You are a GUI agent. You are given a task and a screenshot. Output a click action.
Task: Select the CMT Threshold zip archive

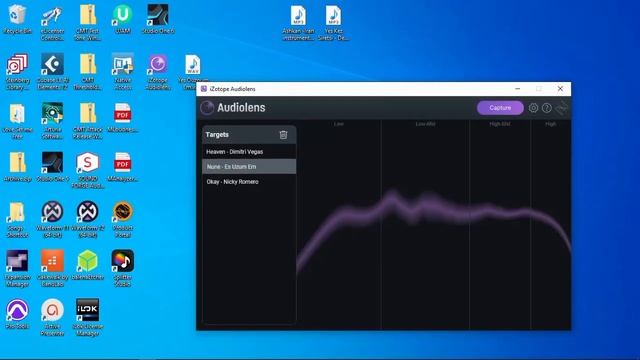(87, 72)
